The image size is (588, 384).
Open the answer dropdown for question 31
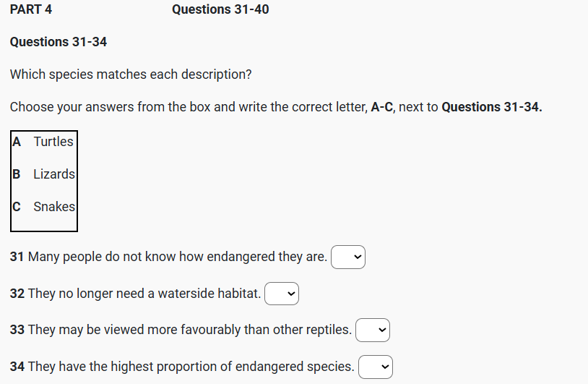coord(348,257)
